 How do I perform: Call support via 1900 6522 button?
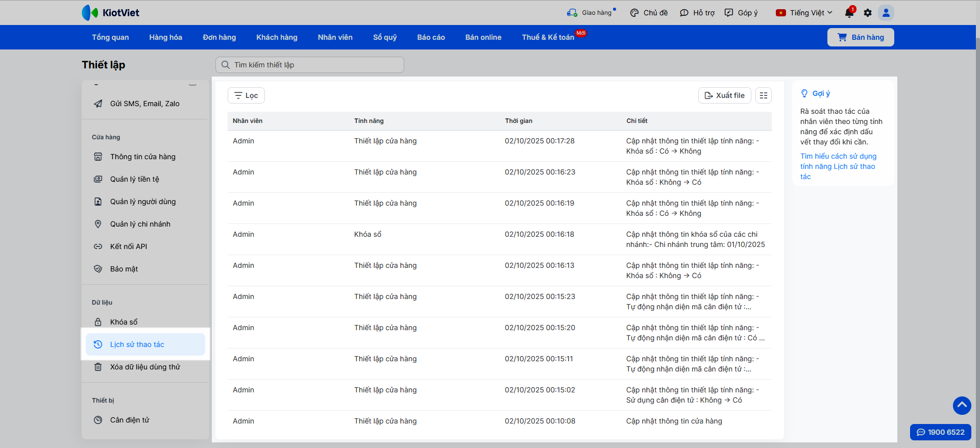(941, 432)
